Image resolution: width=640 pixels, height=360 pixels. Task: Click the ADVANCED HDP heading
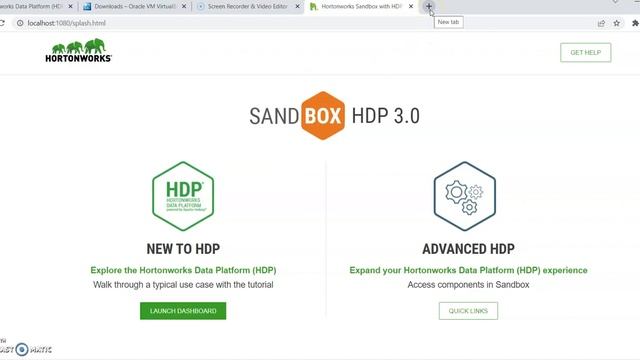coord(468,249)
